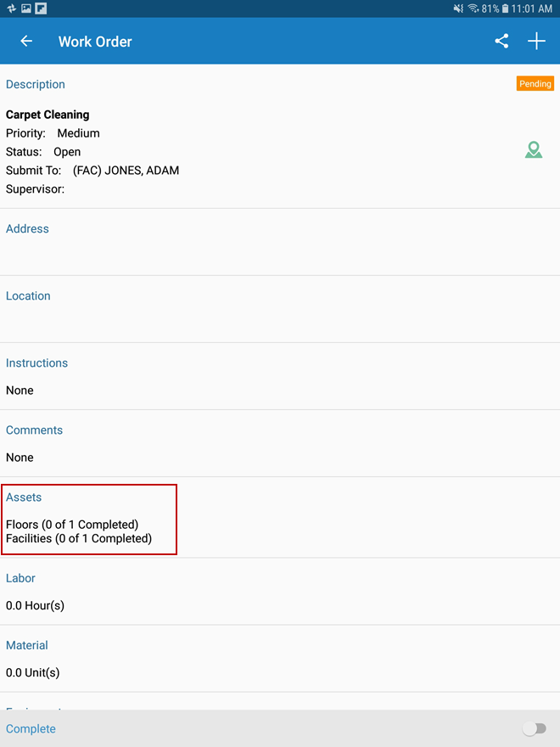Open the green map location pin

coord(533,151)
